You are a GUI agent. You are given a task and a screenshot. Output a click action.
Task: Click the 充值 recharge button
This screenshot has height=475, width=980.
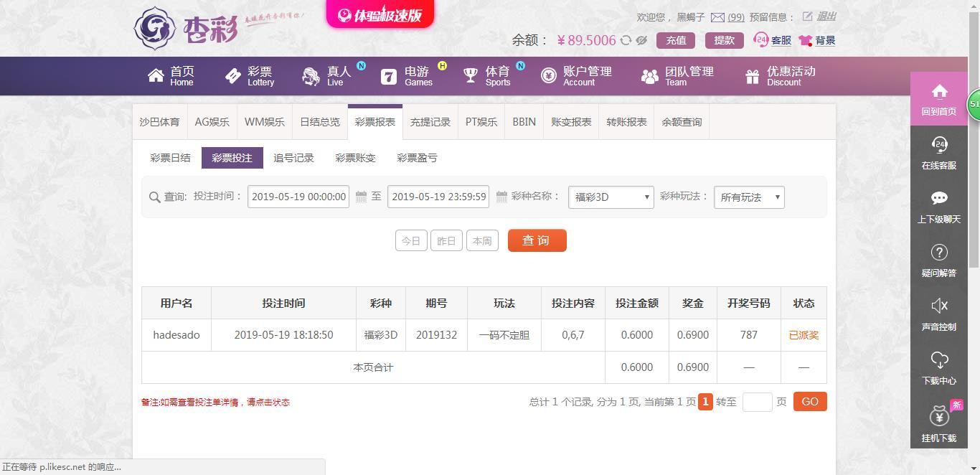coord(676,40)
